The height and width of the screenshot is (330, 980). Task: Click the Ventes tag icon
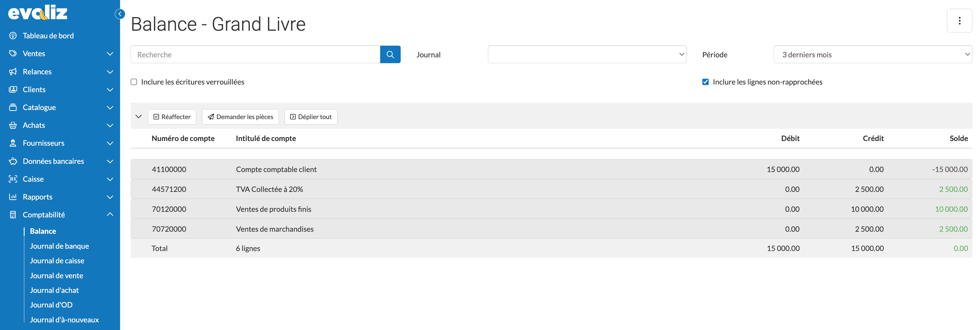tap(13, 54)
